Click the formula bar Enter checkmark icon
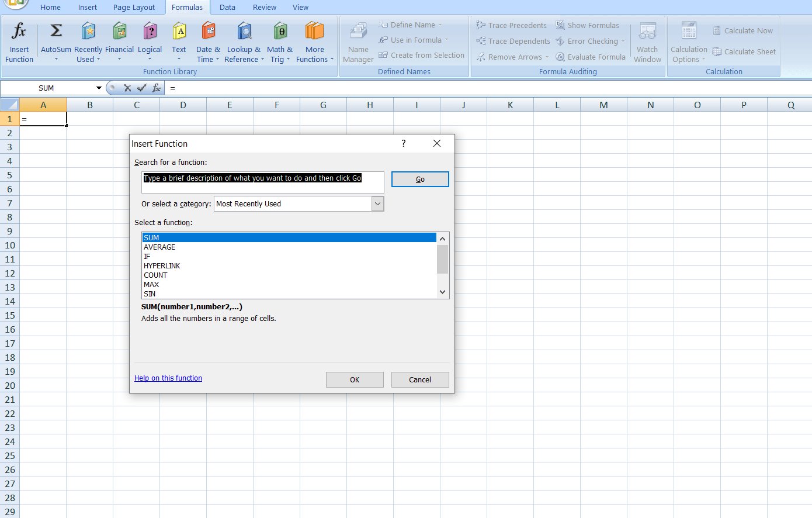 tap(141, 88)
